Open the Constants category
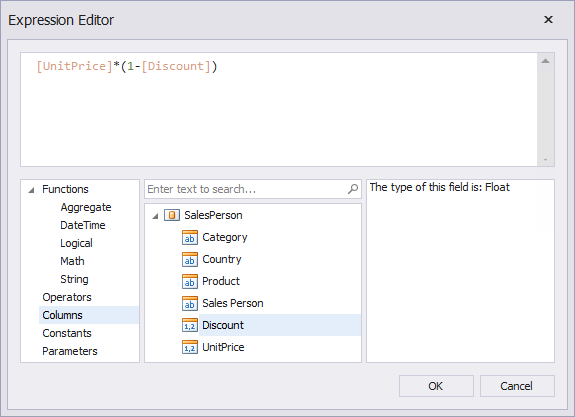 [67, 333]
